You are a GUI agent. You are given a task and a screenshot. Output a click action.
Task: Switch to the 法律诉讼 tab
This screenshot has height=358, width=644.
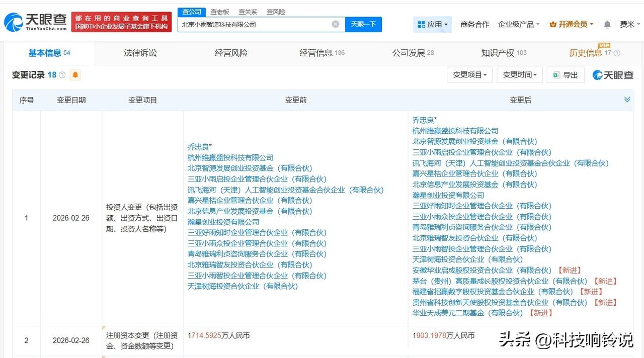[x=140, y=52]
